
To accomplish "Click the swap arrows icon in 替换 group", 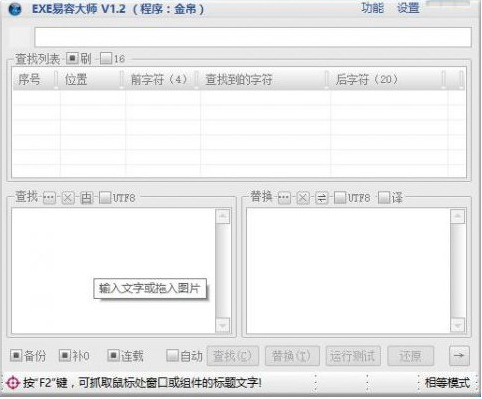I will pos(322,198).
